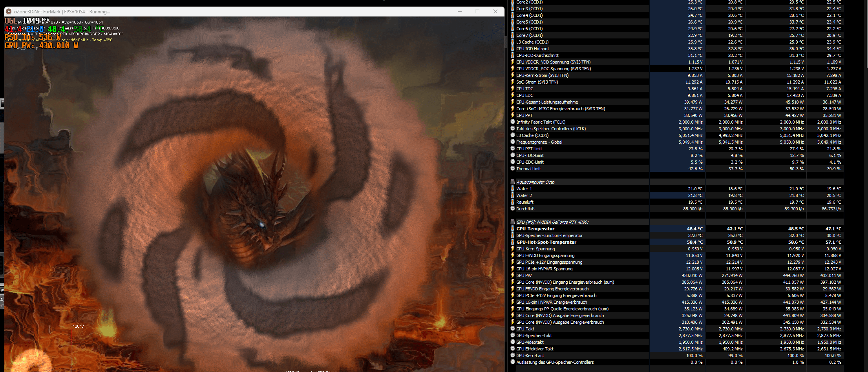Close the FurMark window
868x372 pixels.
tap(495, 12)
